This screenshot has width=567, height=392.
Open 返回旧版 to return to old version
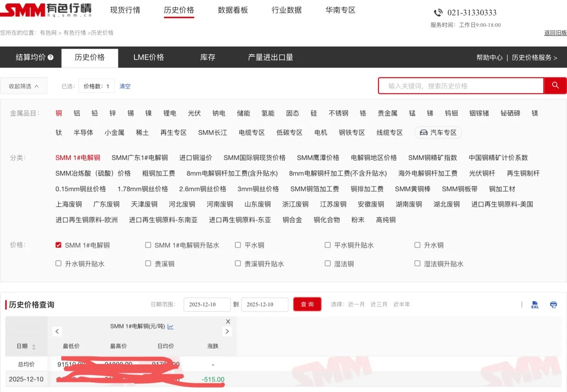[555, 33]
